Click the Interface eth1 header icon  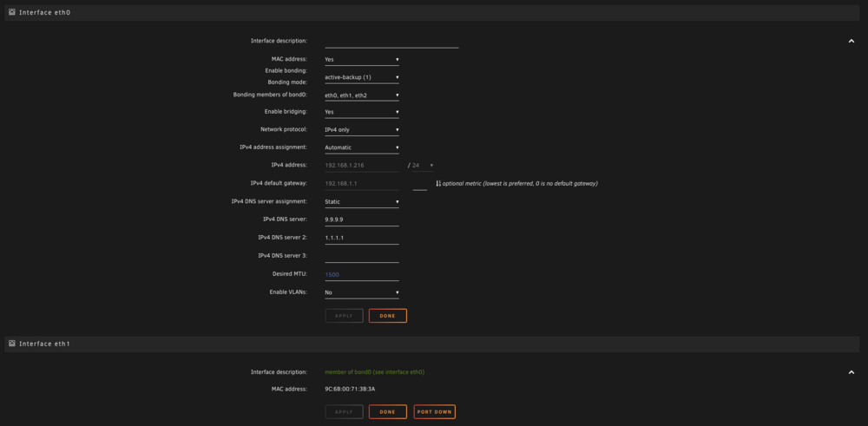[x=12, y=343]
